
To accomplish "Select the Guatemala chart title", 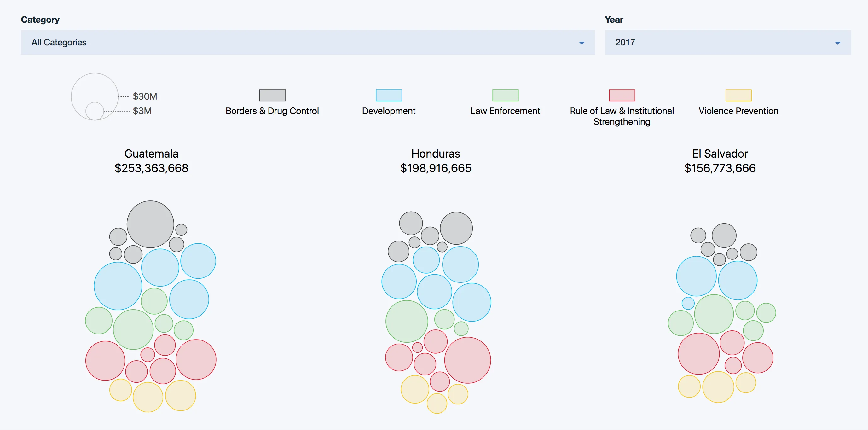I will 151,154.
